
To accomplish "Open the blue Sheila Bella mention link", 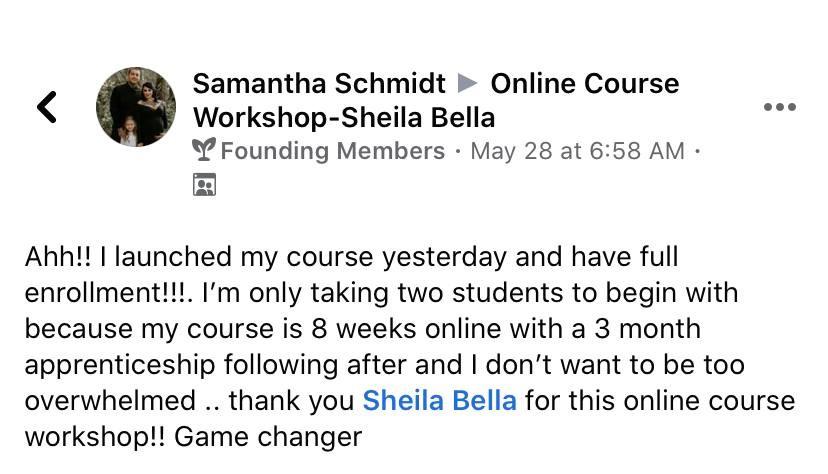I will 439,401.
